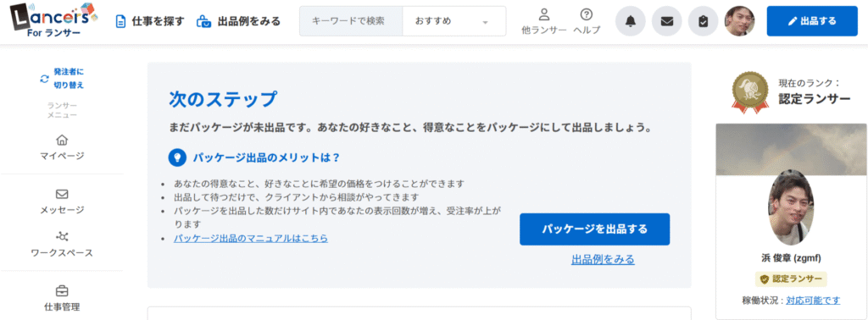868x320 pixels.
Task: Switch to client mode via 発注者に切り替え
Action: click(62, 79)
